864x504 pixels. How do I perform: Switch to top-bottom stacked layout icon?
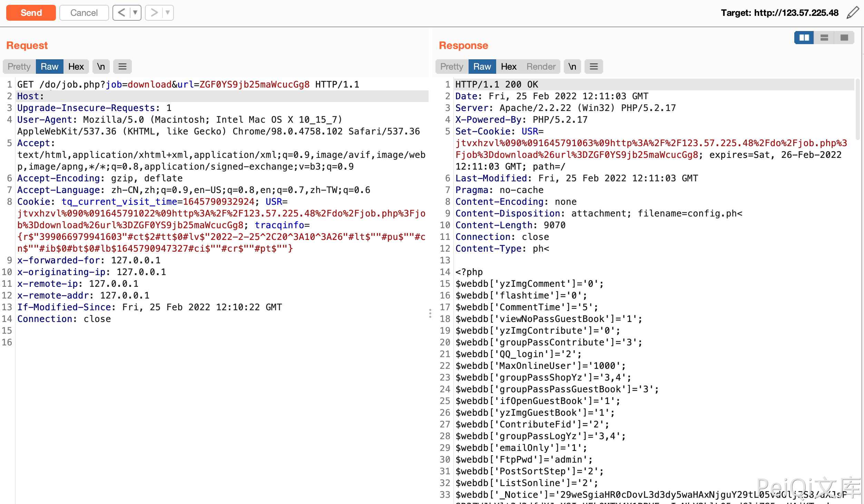coord(824,38)
